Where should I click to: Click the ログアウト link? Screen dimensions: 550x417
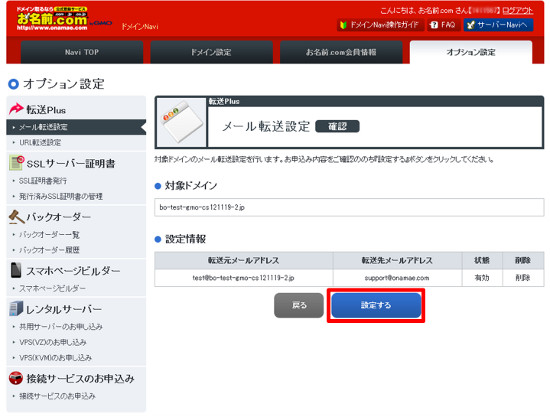pyautogui.click(x=517, y=11)
